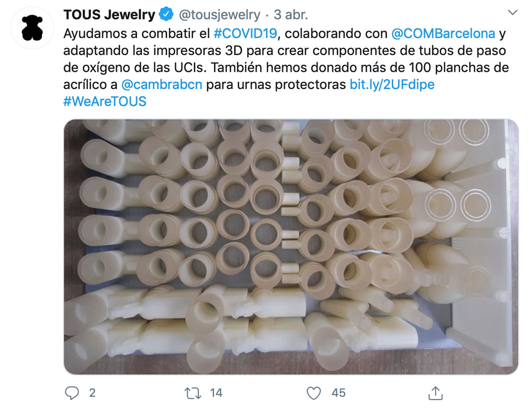The height and width of the screenshot is (408, 532).
Task: Click the blue verified badge
Action: (x=166, y=15)
